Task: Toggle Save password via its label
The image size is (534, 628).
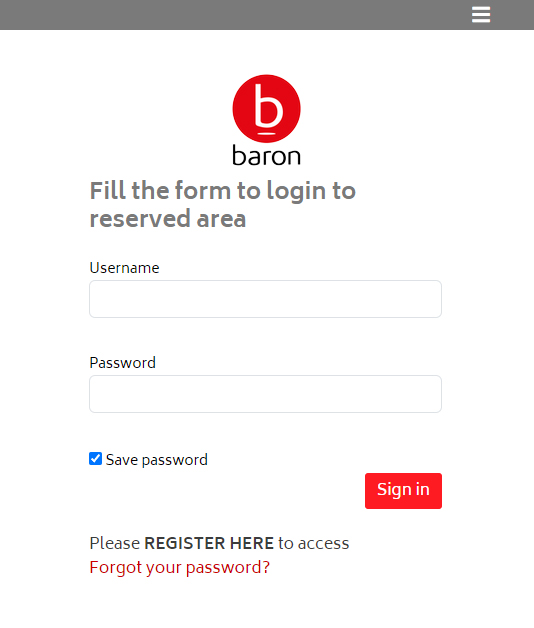Action: [157, 459]
